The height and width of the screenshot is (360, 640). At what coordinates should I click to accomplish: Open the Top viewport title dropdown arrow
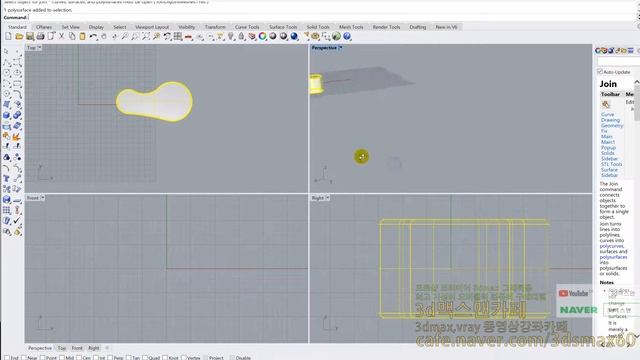tap(39, 48)
